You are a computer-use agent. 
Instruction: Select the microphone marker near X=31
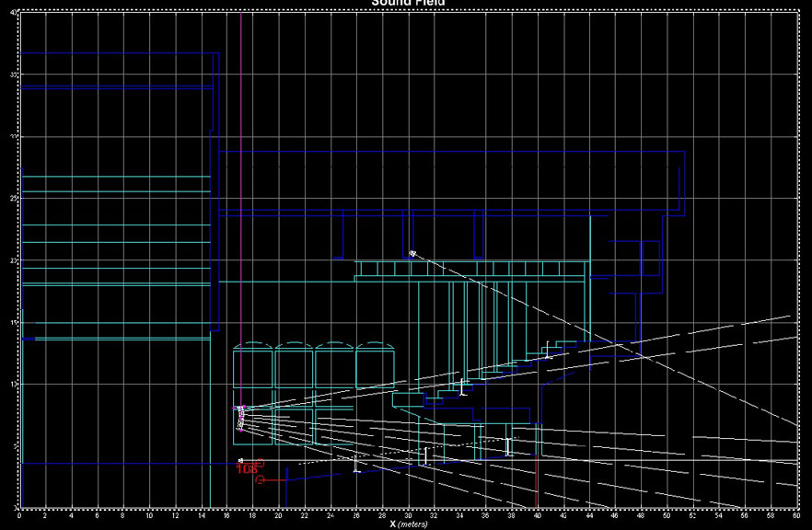(x=425, y=455)
